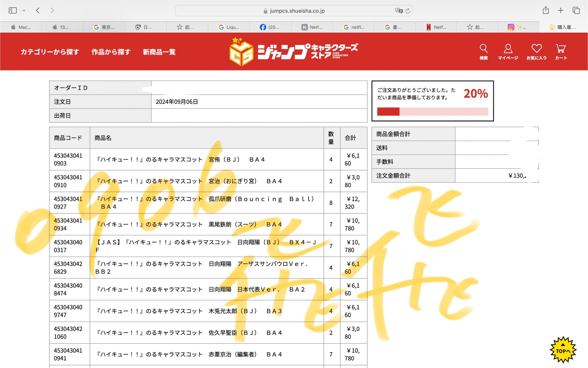The height and width of the screenshot is (368, 588).
Task: Click the 送料 label
Action: point(382,148)
